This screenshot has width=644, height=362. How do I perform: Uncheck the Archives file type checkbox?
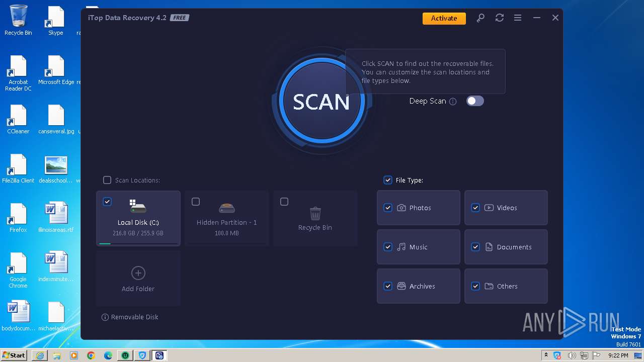[388, 286]
